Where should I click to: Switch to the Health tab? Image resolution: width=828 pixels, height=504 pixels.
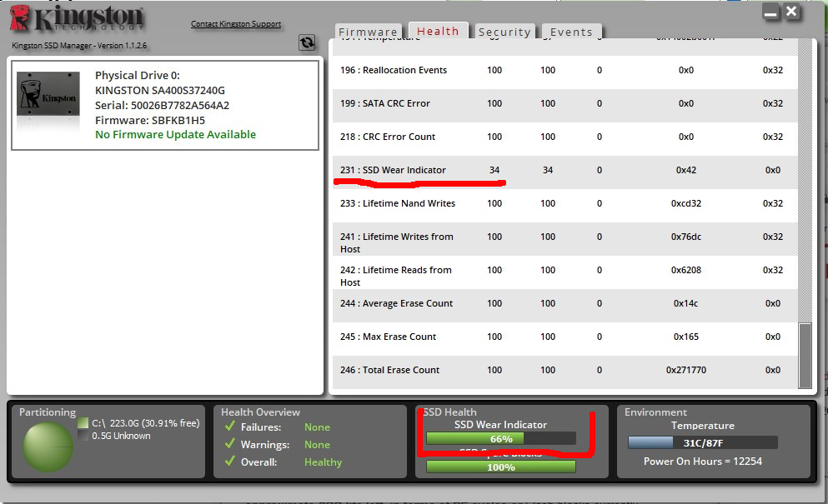(439, 31)
